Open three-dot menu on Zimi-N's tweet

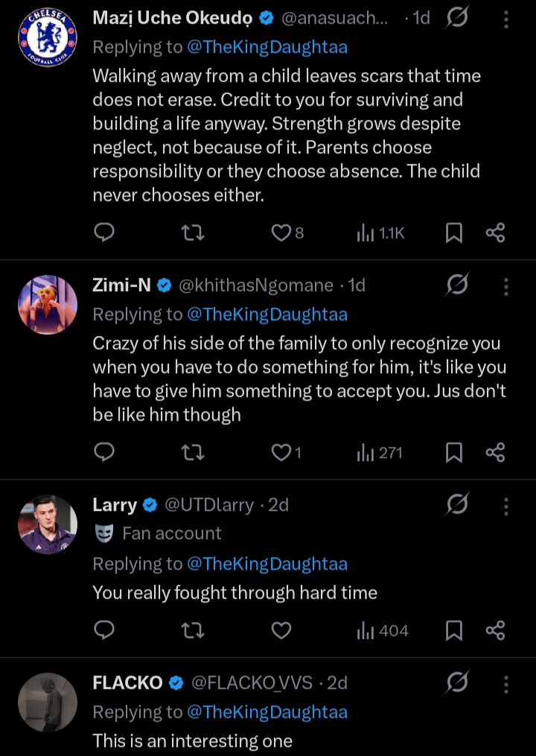(505, 286)
